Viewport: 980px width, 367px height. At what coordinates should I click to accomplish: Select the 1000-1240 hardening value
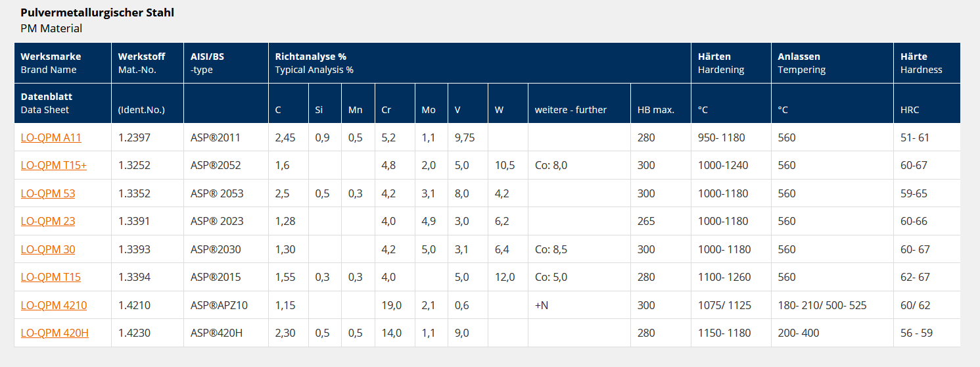[x=723, y=165]
